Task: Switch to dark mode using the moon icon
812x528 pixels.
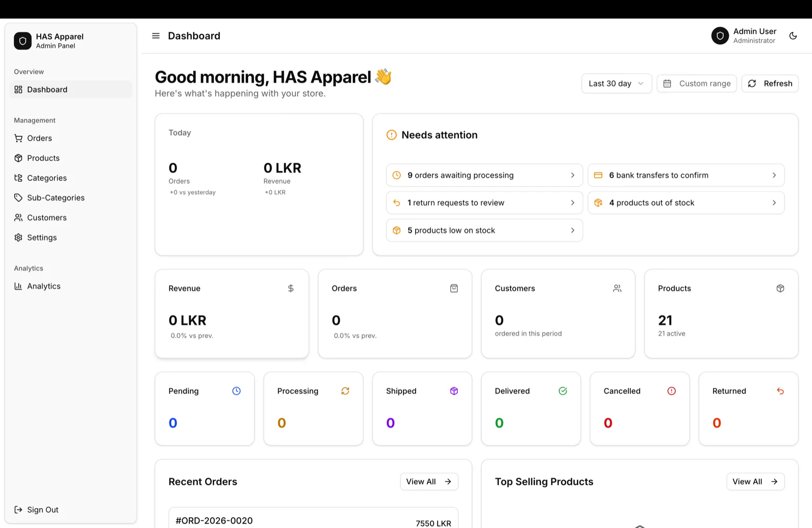Action: pos(793,36)
